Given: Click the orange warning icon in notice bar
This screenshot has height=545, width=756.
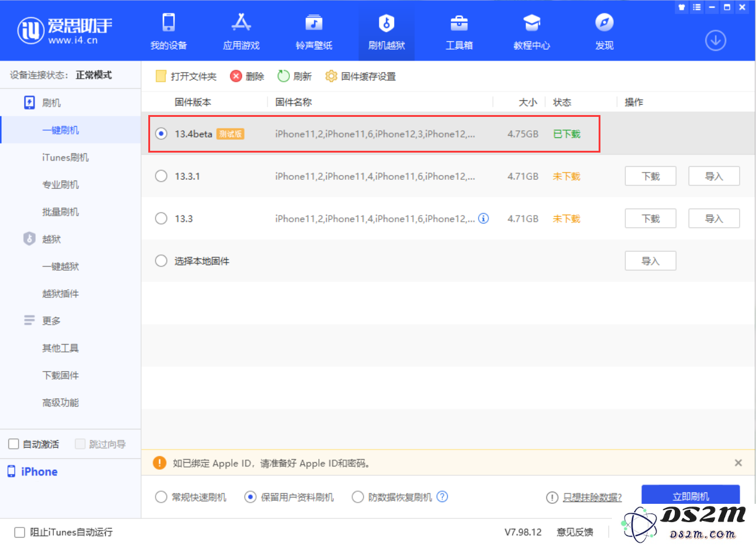Looking at the screenshot, I should (159, 463).
